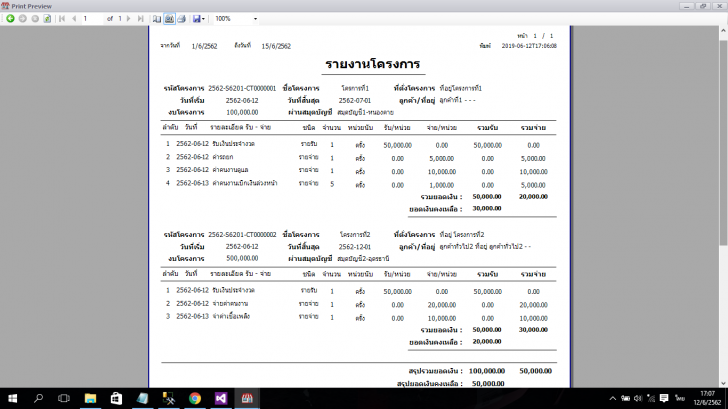Click the volume speaker tray icon

tap(638, 398)
